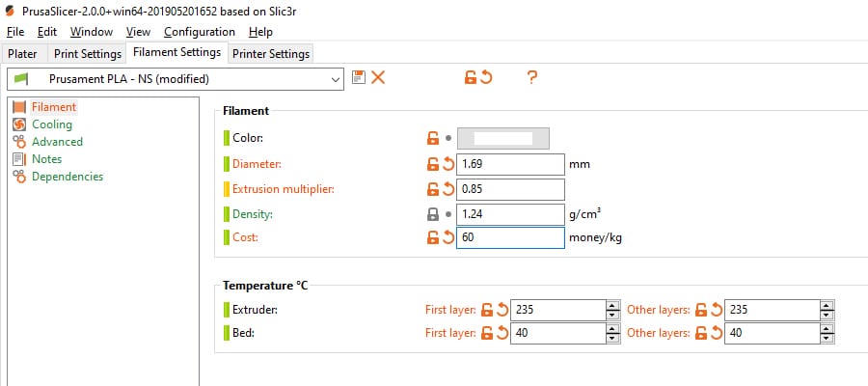Viewport: 868px width, 386px height.
Task: Click the help question mark icon
Action: 531,77
